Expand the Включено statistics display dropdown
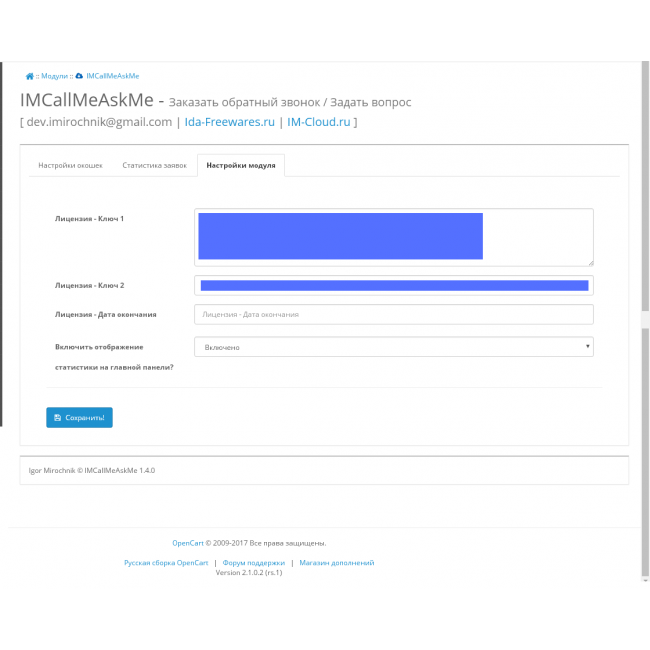 [393, 347]
